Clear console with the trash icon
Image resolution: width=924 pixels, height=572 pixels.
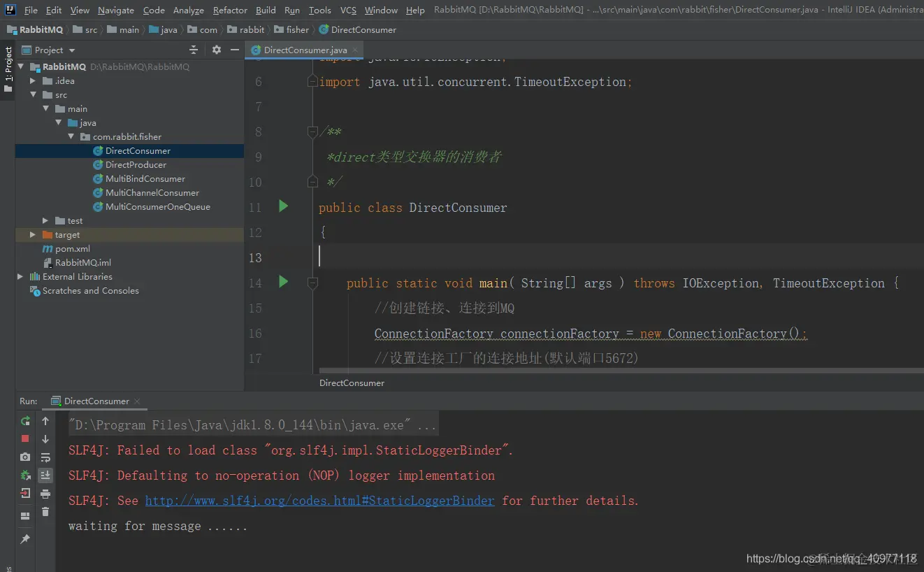[45, 512]
